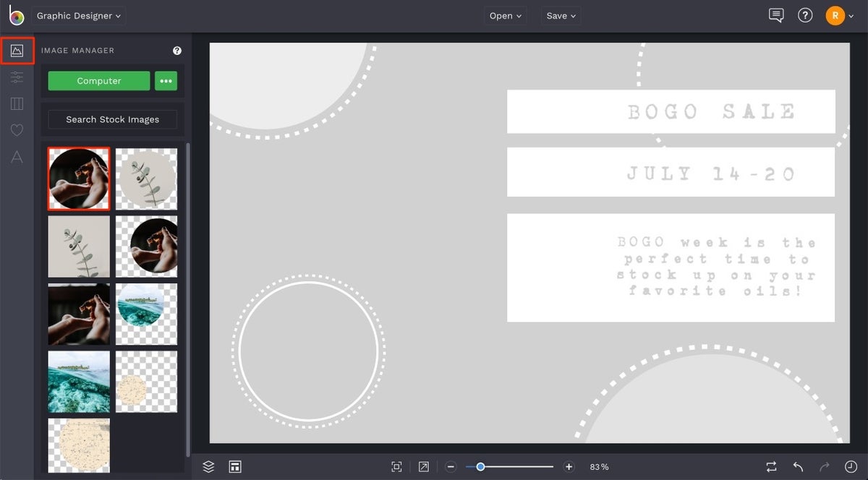Open the edit history clock icon
Screen dimensions: 868x480
pos(851,466)
